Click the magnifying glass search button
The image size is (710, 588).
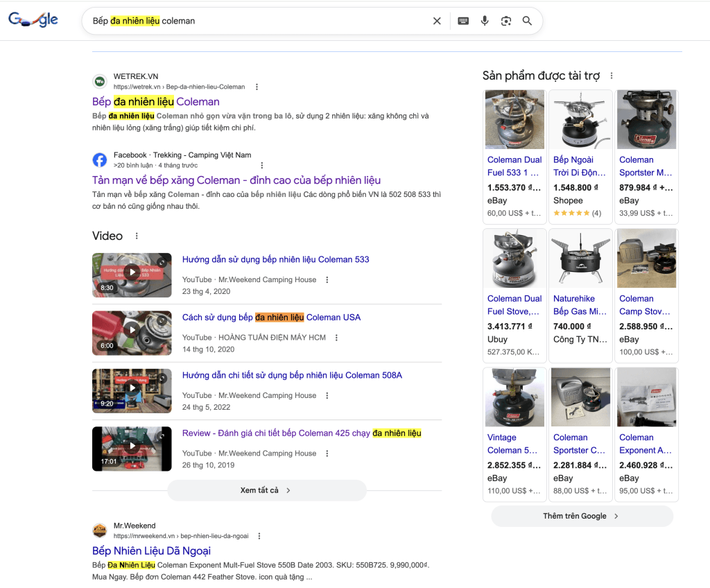pos(527,21)
